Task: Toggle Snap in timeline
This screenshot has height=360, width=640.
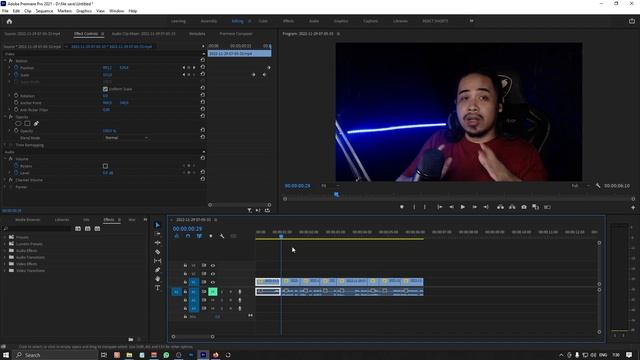Action: tap(188, 236)
